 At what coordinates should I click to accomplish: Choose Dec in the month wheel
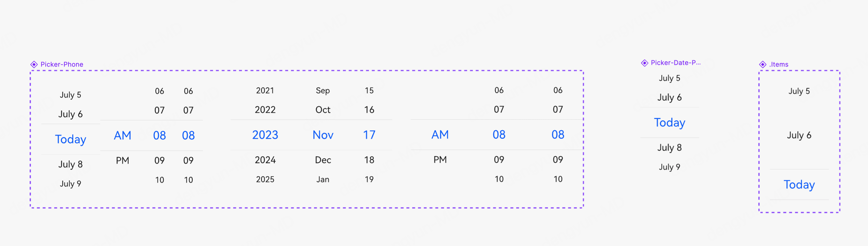click(x=323, y=160)
